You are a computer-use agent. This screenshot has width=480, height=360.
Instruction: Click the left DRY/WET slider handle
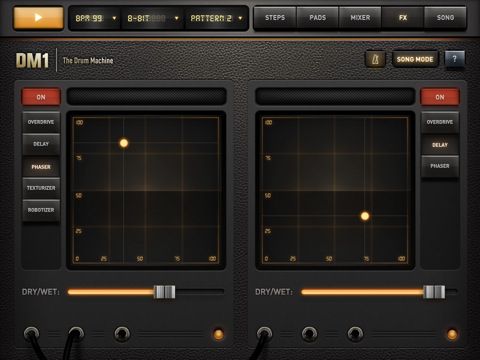165,292
